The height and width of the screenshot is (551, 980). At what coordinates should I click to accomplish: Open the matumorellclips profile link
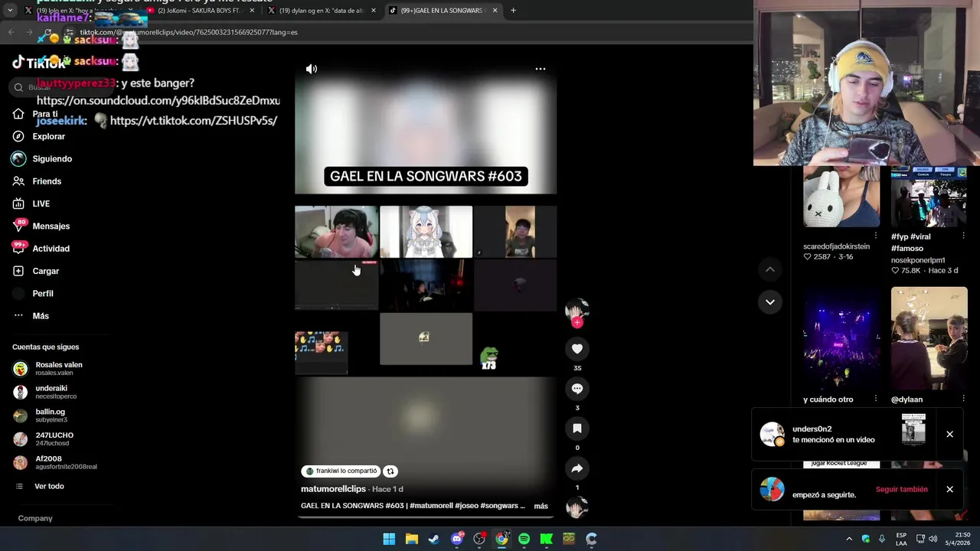pyautogui.click(x=333, y=489)
